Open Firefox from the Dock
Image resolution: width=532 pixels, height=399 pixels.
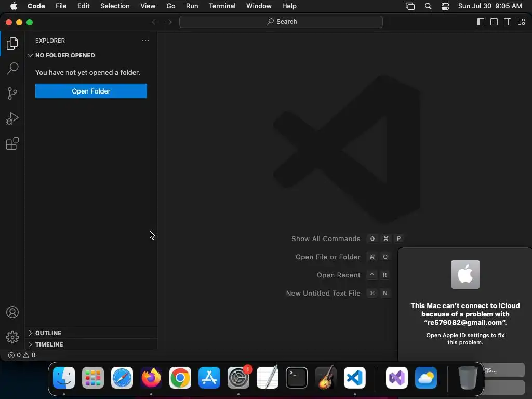pyautogui.click(x=151, y=378)
